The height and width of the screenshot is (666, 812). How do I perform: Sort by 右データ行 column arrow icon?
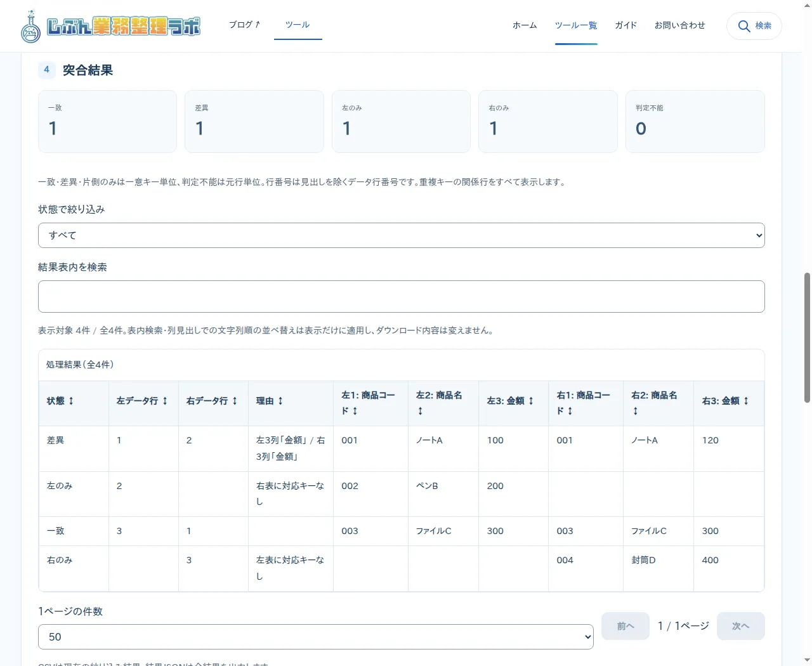[235, 401]
